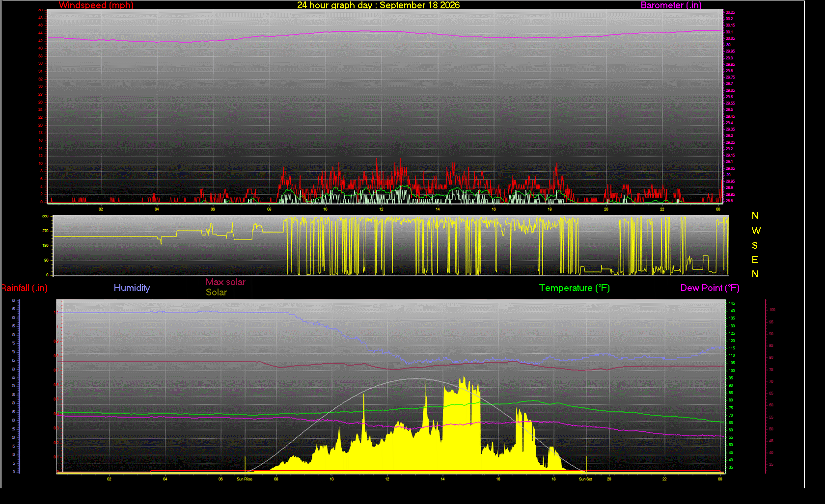The height and width of the screenshot is (504, 825).
Task: Click the E compass direction label
Action: coord(755,260)
